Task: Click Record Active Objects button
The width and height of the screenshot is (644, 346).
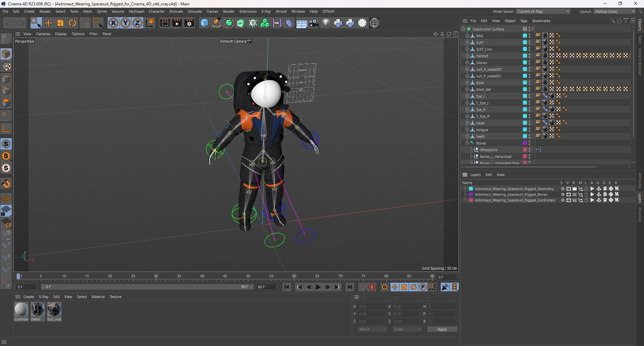Action: tap(363, 287)
